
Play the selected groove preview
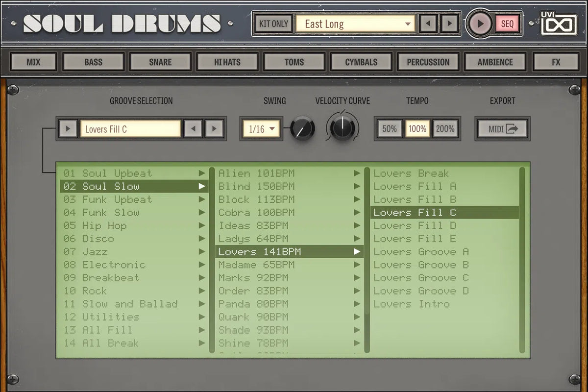point(68,129)
